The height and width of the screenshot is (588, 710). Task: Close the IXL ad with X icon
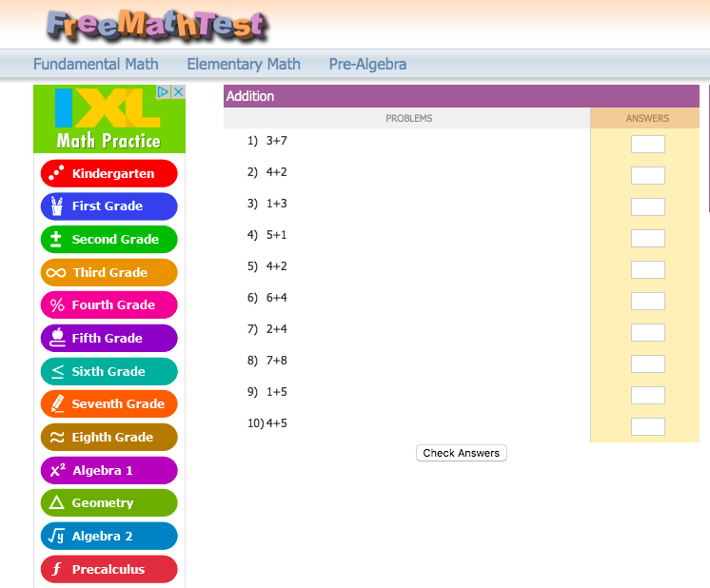[178, 92]
